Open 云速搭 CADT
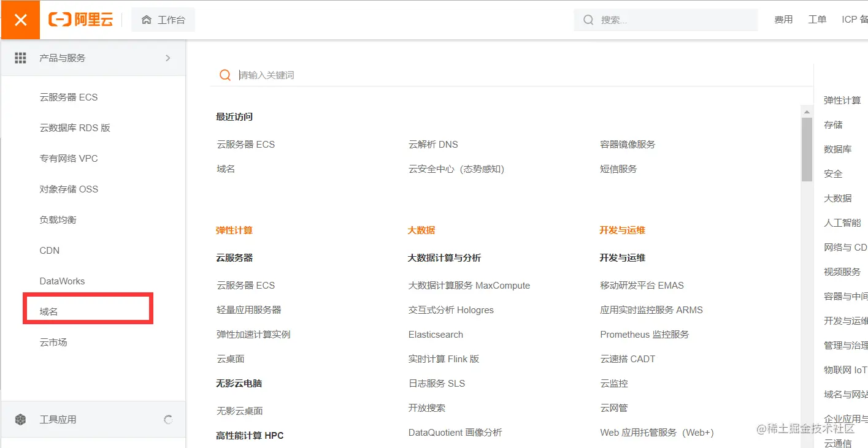The width and height of the screenshot is (868, 448). point(628,359)
